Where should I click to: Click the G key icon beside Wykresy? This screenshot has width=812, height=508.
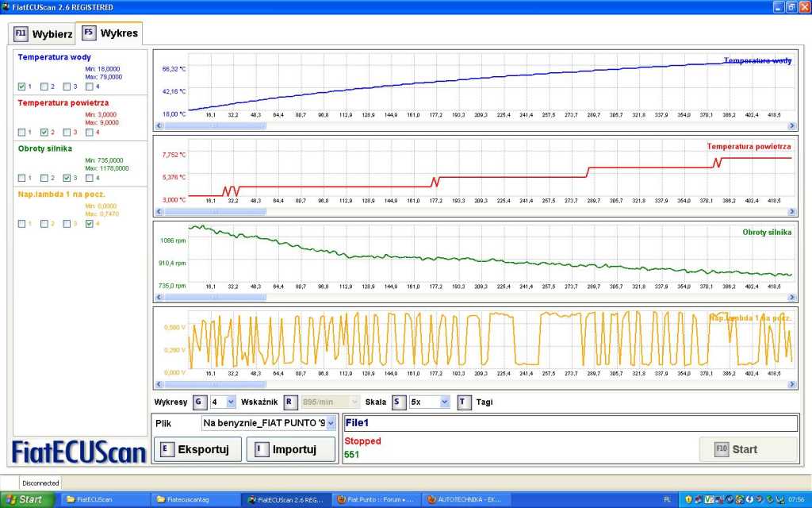coord(199,402)
